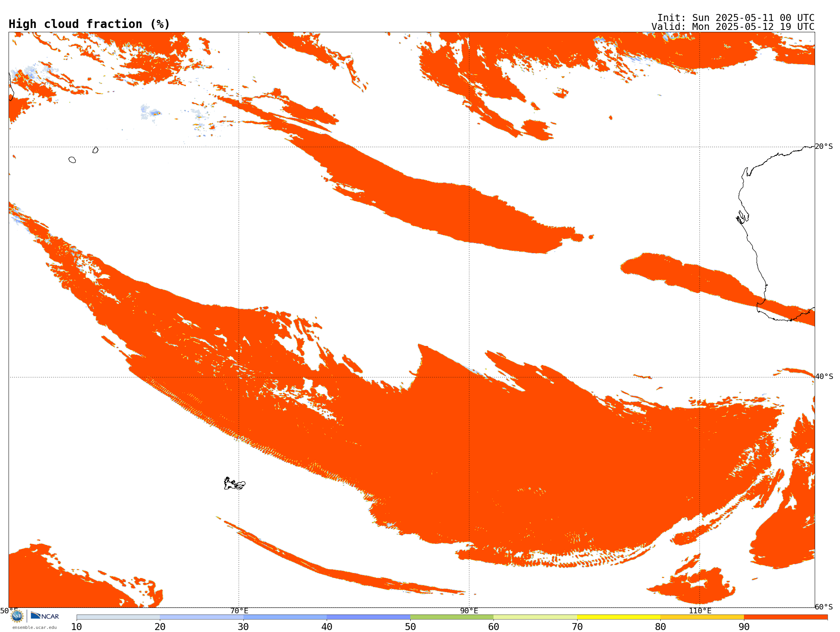
Task: Click the yellow 70–80 colorbar segment
Action: (x=619, y=617)
